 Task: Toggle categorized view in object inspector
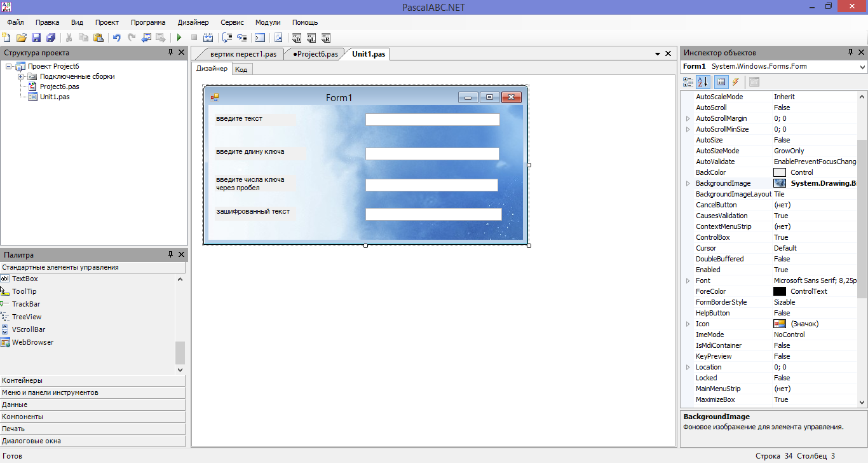pyautogui.click(x=688, y=82)
